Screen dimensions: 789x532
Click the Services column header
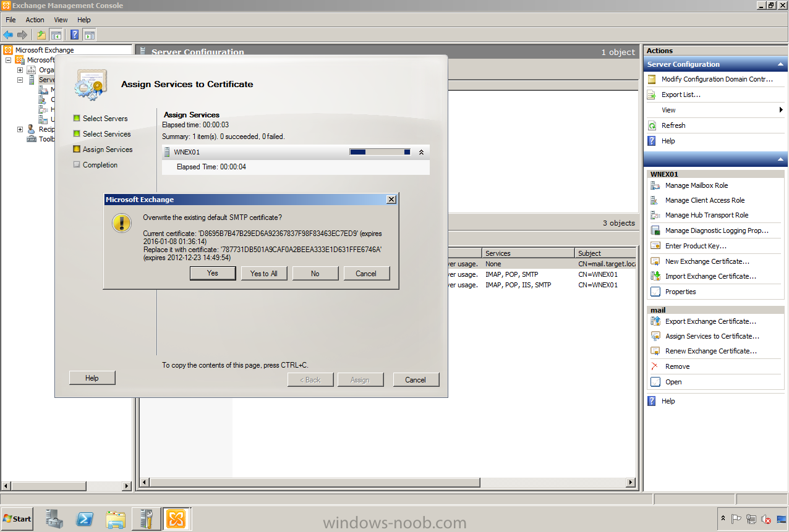pos(528,253)
